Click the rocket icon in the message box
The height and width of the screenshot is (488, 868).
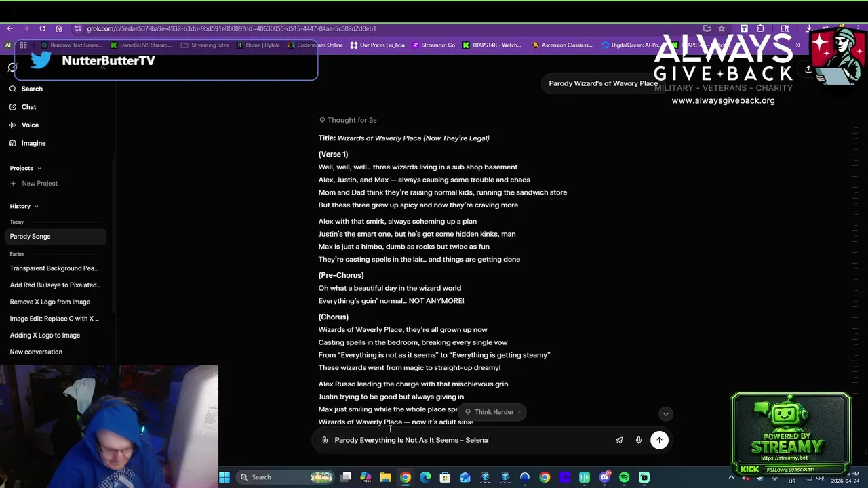click(619, 440)
